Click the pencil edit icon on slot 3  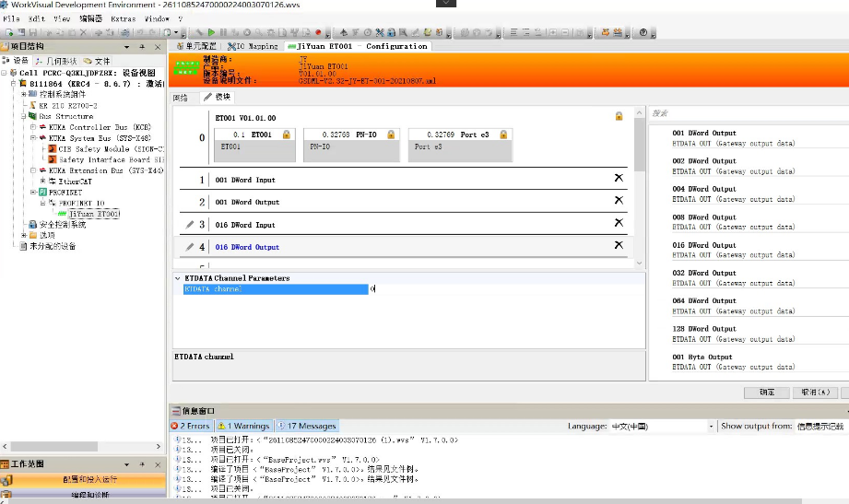[190, 224]
